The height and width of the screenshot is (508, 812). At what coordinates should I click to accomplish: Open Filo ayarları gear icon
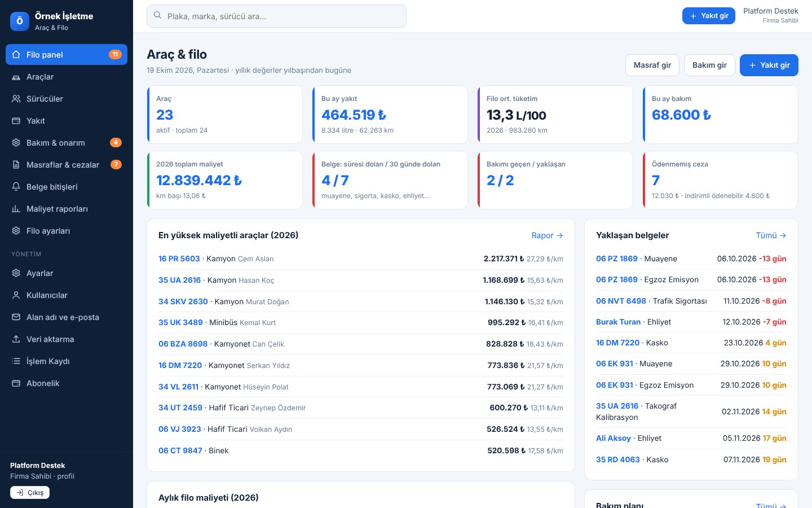(x=16, y=231)
